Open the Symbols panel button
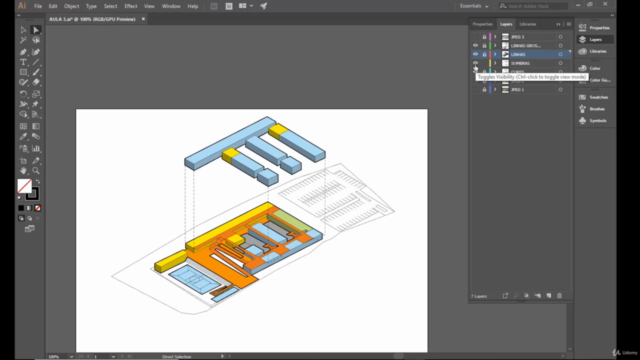This screenshot has width=640, height=360. tap(594, 121)
